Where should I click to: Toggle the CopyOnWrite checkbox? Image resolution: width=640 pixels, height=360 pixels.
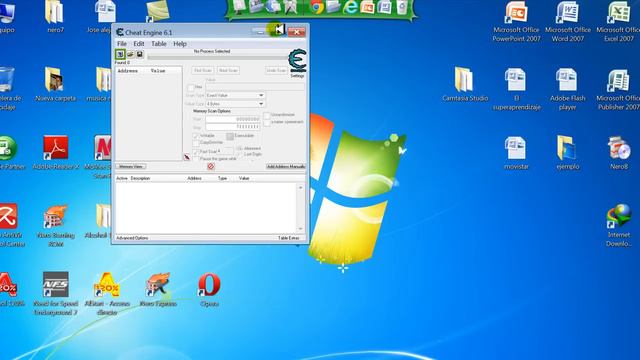196,143
